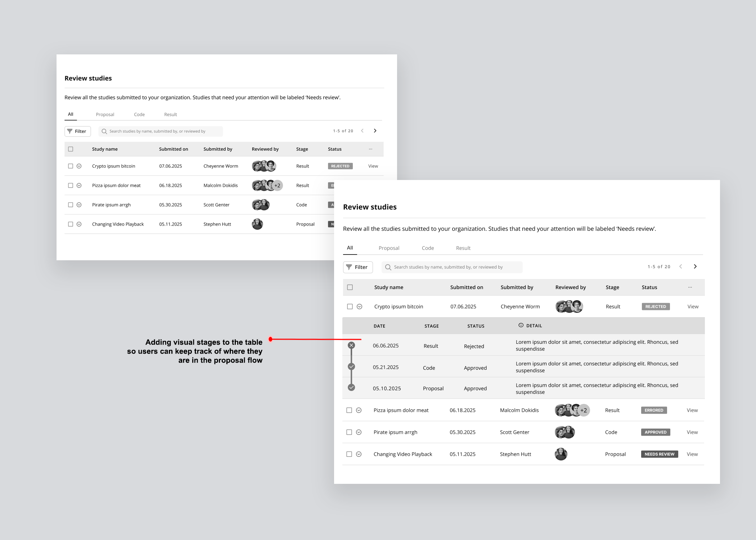Open the Filter button in front panel
This screenshot has height=540, width=756.
pos(357,267)
